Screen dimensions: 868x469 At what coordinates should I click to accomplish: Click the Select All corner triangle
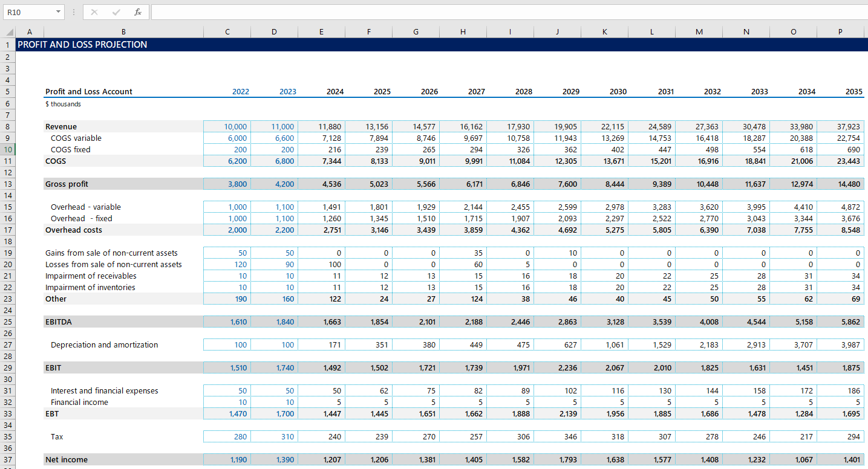point(9,32)
